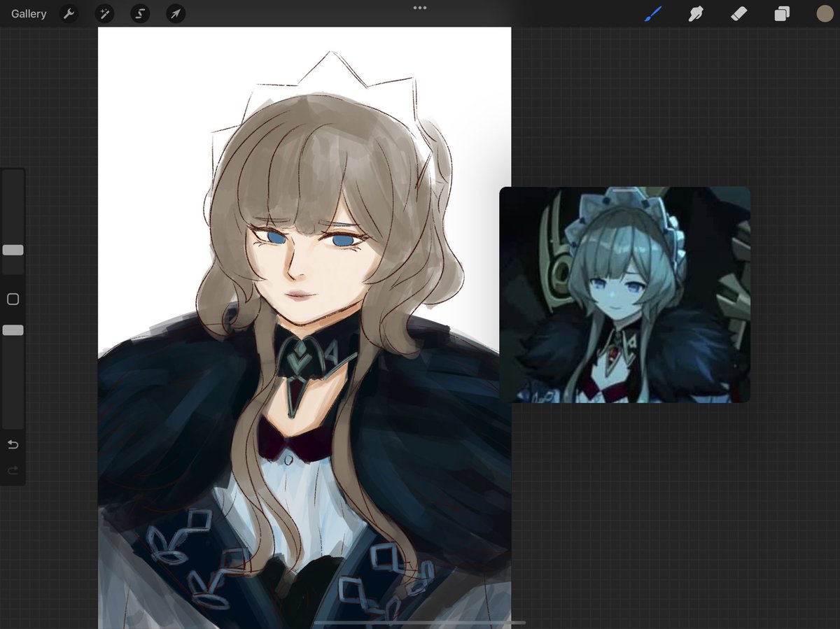Screen dimensions: 840x629
Task: Open the Layers panel
Action: click(782, 14)
